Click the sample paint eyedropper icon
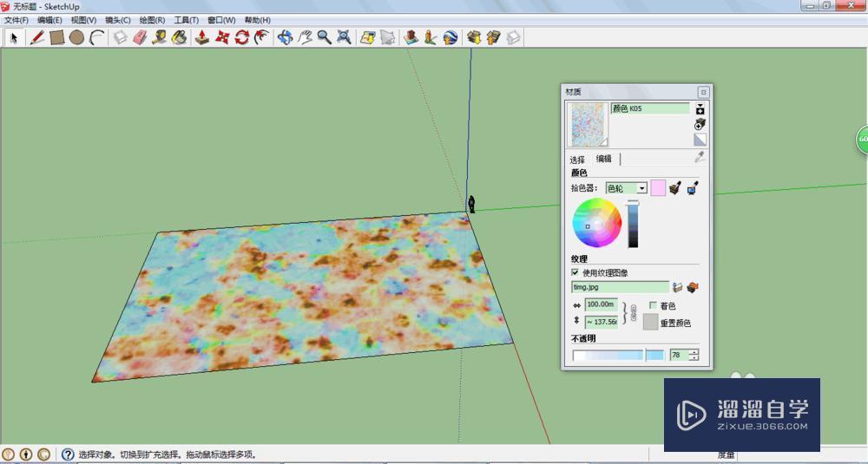Image resolution: width=868 pixels, height=464 pixels. (700, 157)
